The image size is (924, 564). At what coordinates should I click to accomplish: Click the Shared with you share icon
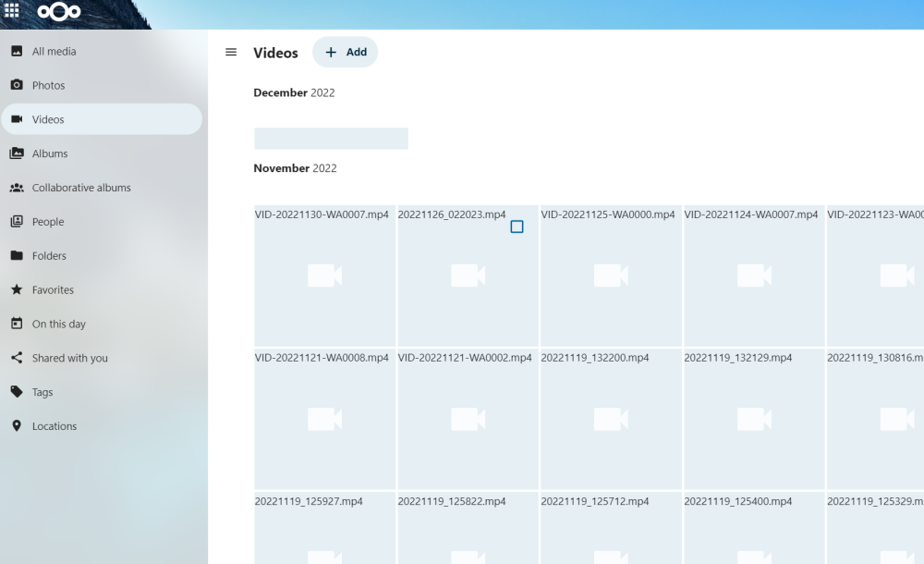click(x=17, y=358)
